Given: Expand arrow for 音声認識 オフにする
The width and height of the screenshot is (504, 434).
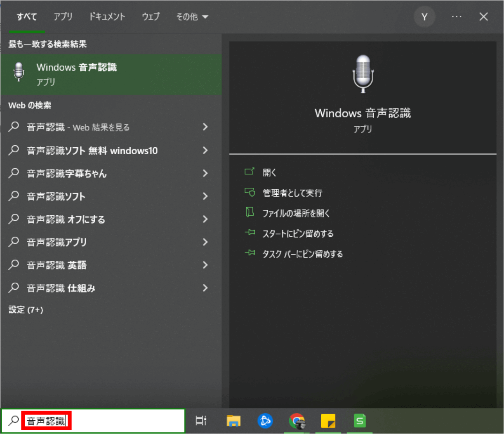Looking at the screenshot, I should [205, 219].
